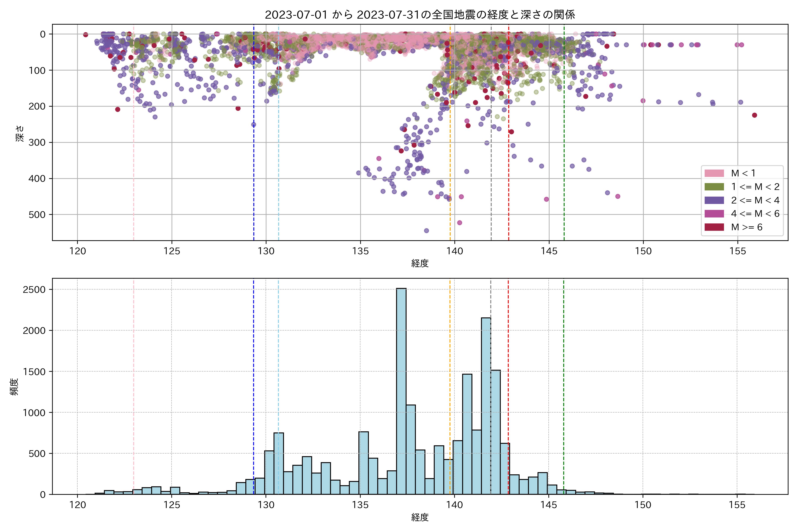Click the second tallest histogram bar near 142

click(486, 407)
